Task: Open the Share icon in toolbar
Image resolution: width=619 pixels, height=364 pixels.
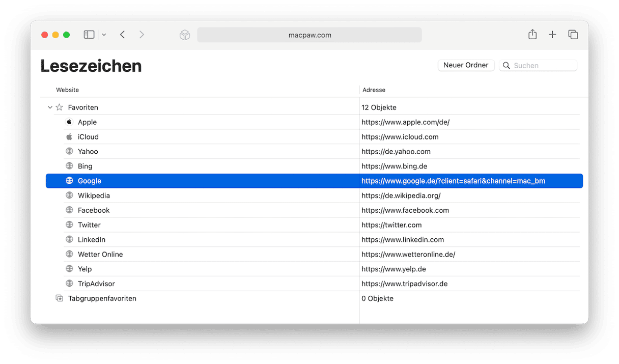Action: [532, 34]
